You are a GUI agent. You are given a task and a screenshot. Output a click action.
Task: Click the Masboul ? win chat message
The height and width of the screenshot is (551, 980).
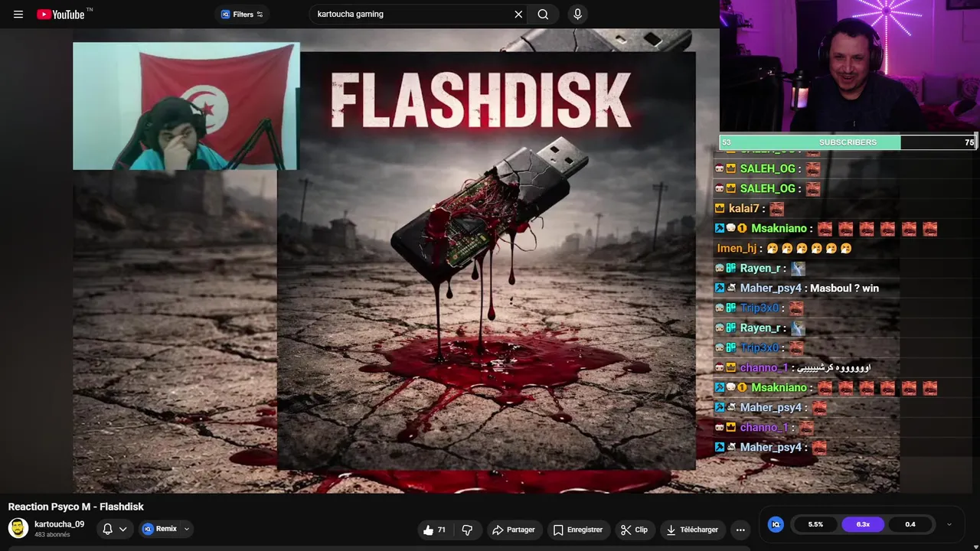coord(844,288)
